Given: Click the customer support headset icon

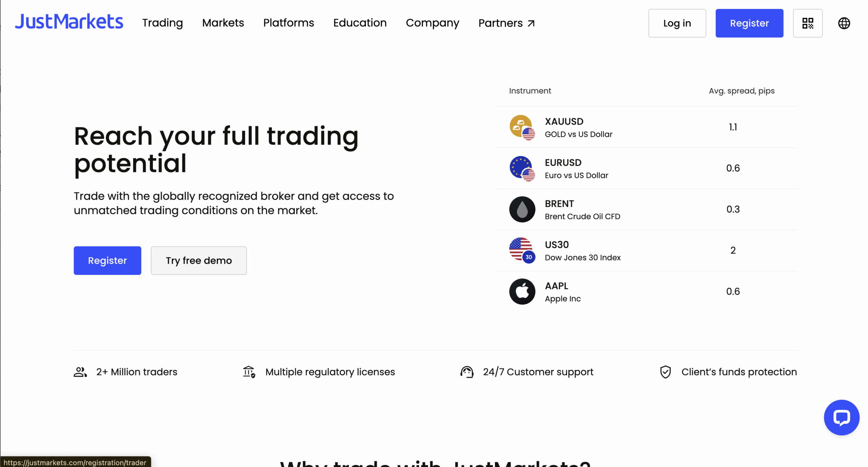Looking at the screenshot, I should [467, 372].
